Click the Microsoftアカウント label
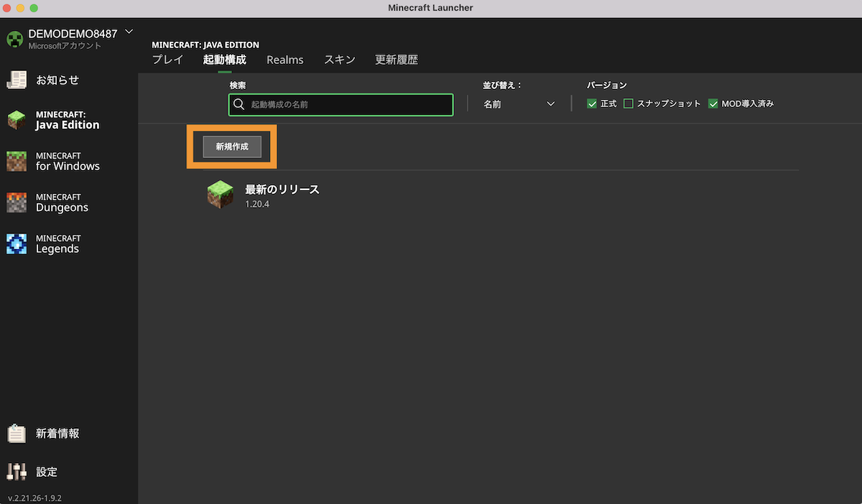862x504 pixels. tap(65, 46)
